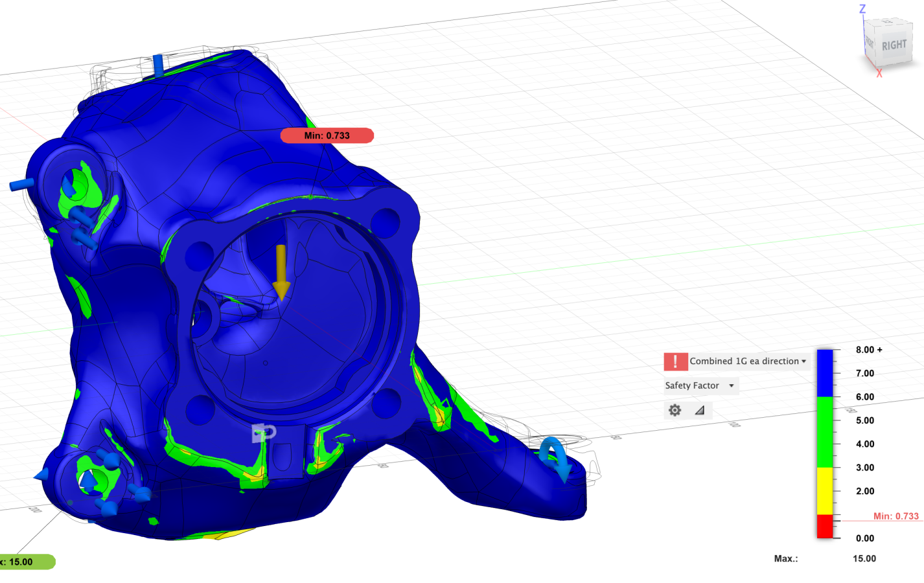
Task: Click the red Min: 0.733 probe label
Action: [327, 135]
